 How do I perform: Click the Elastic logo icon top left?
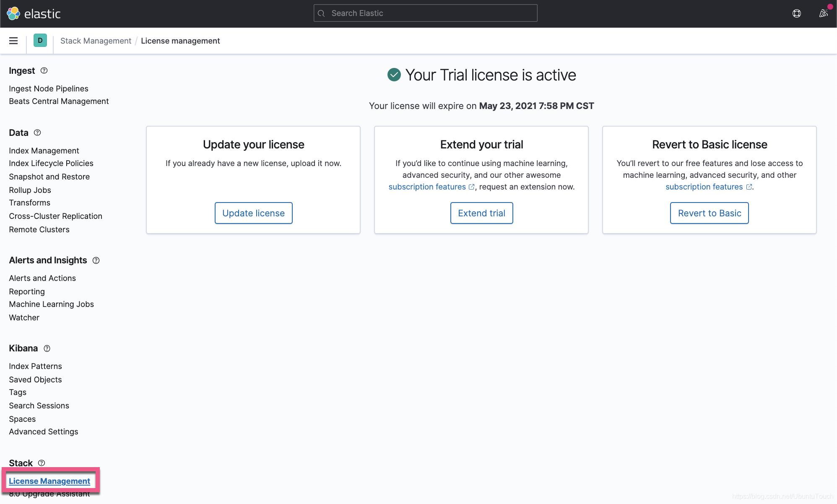(x=13, y=13)
